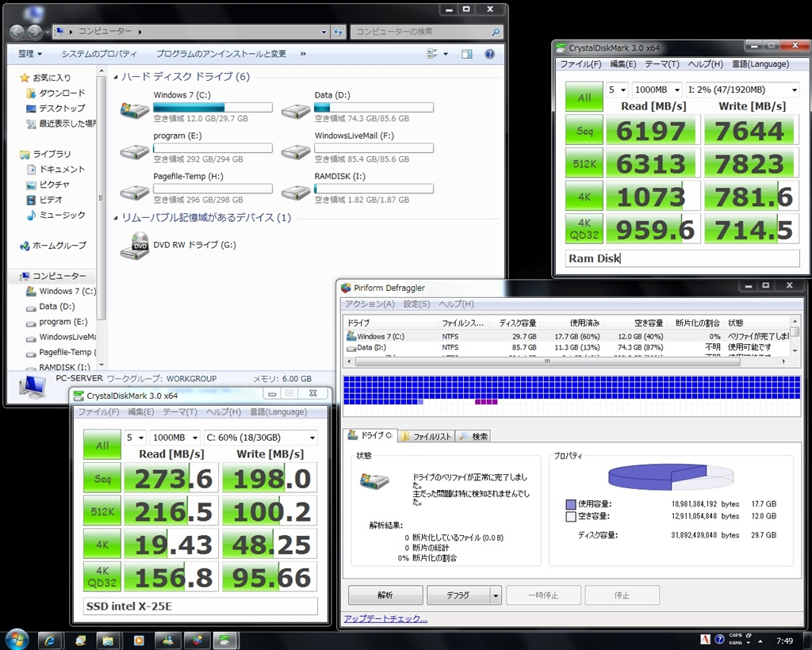This screenshot has height=650, width=812.
Task: Run the Seq test on SSD benchmark
Action: 102,478
